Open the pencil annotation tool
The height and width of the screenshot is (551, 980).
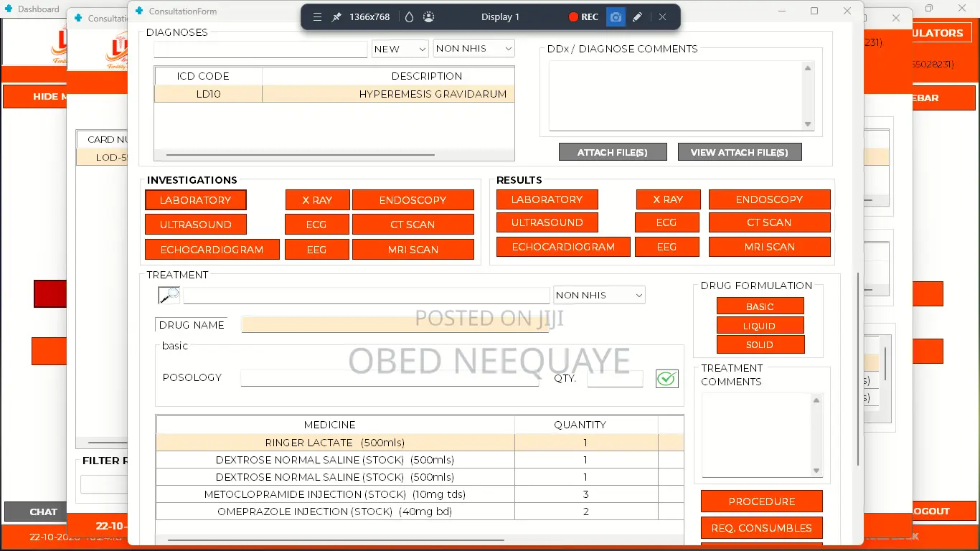637,17
